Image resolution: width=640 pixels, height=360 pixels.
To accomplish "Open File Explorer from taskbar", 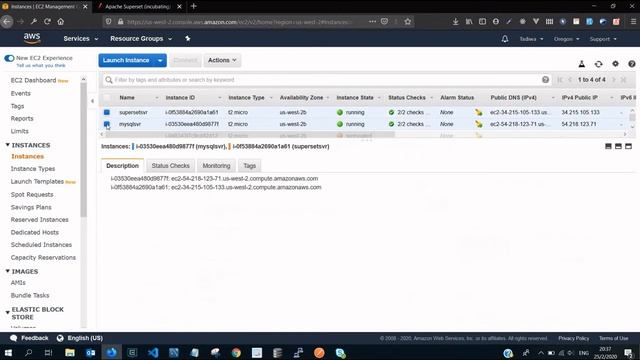I will (x=70, y=353).
